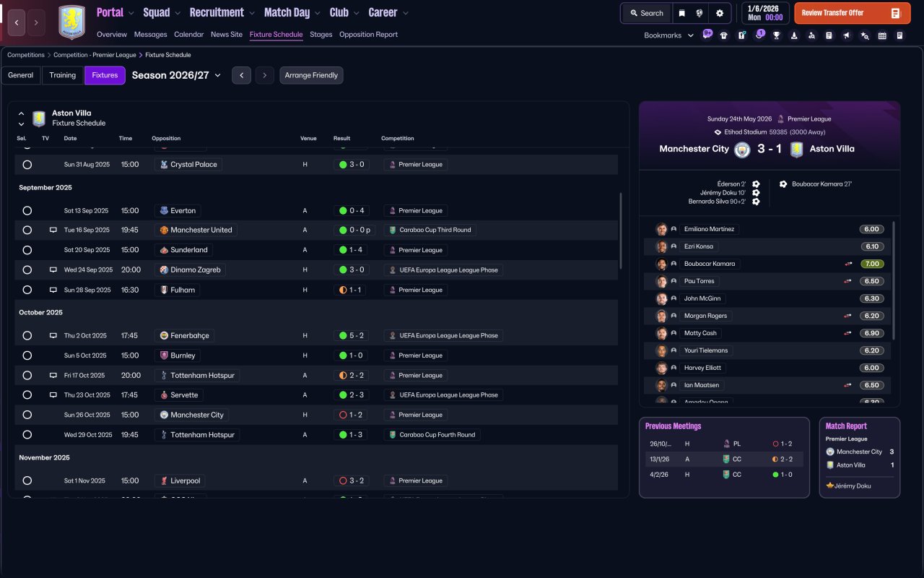
Task: Click the goal icon next to Éderson 2'
Action: coord(756,184)
